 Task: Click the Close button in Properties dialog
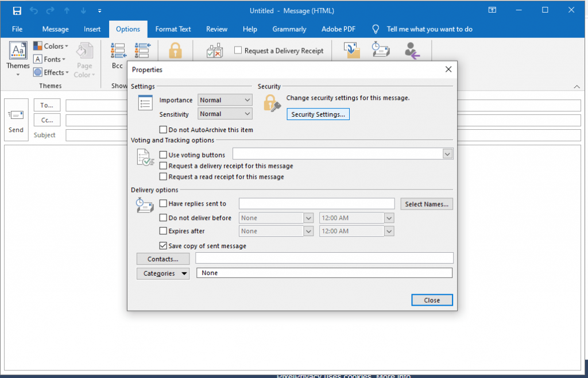(432, 300)
